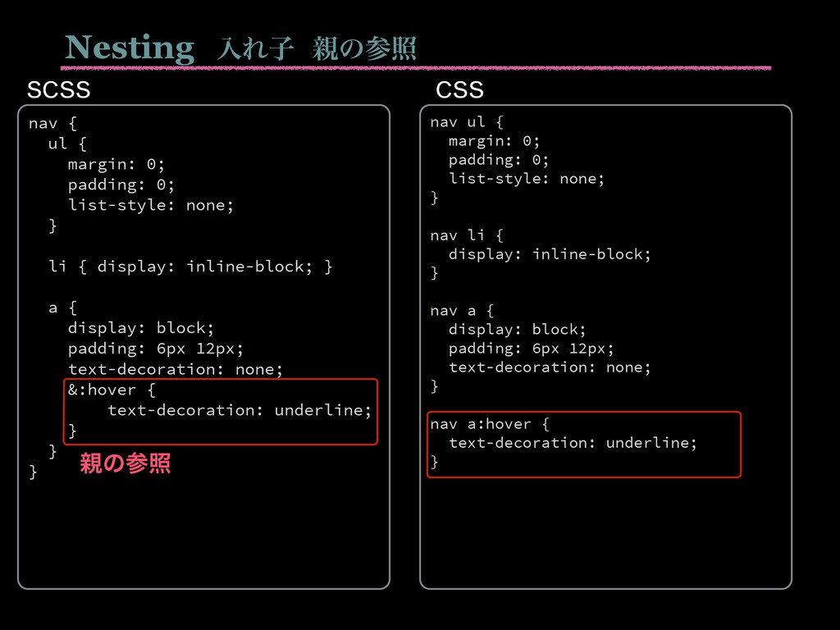Click 親の参照 in the title heading
Viewport: 840px width, 630px height.
[364, 49]
